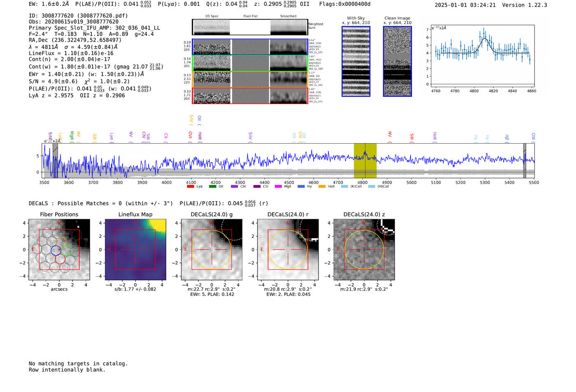Viewport: 576px width, 392px height.
Task: Click the (H)CaII legend swatch
Action: [x=372, y=186]
